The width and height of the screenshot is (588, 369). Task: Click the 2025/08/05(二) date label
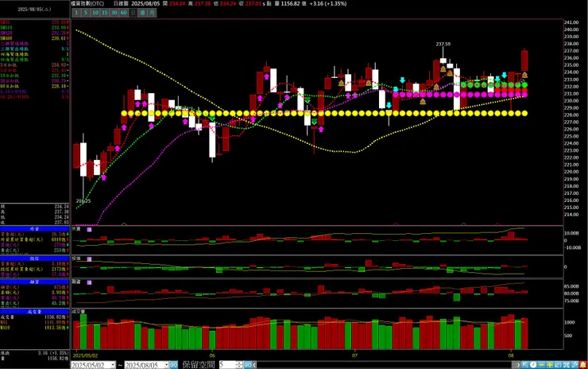pyautogui.click(x=34, y=9)
